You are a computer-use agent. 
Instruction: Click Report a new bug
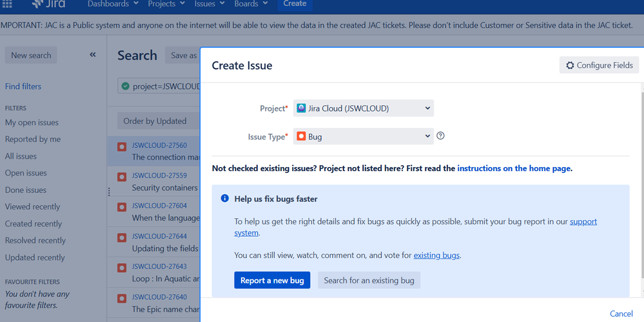pyautogui.click(x=272, y=281)
